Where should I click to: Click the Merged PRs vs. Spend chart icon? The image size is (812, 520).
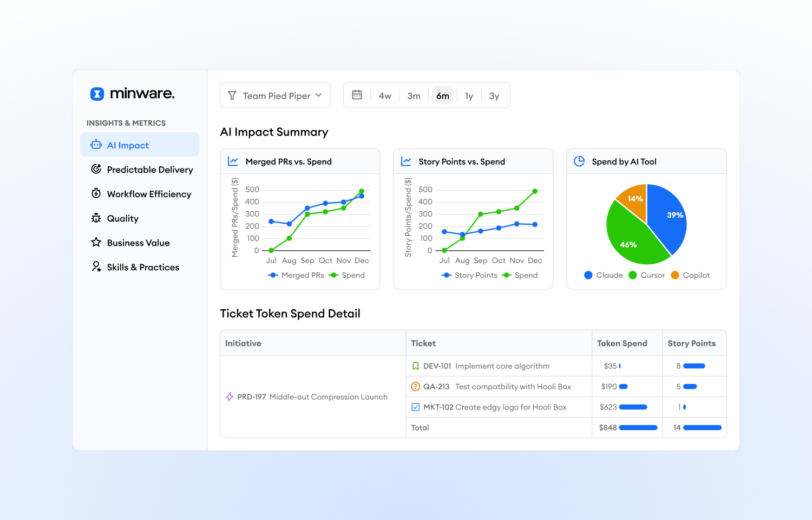click(x=233, y=161)
